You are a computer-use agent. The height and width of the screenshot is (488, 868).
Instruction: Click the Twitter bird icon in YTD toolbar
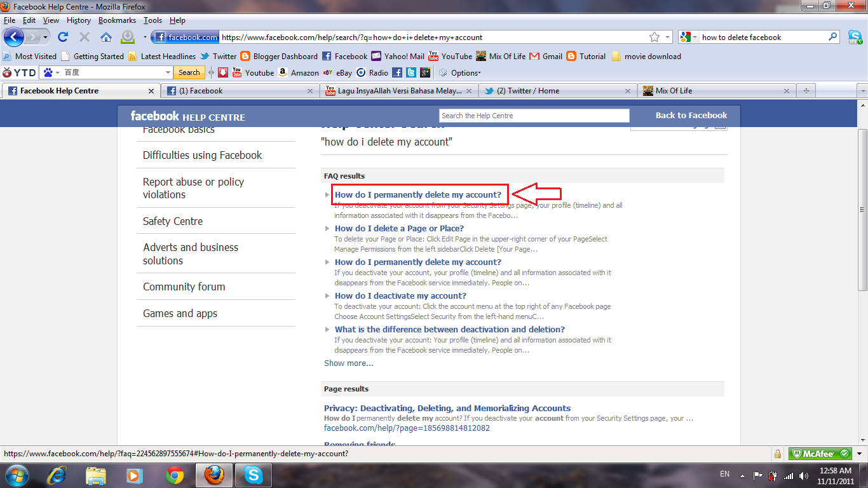[x=411, y=72]
